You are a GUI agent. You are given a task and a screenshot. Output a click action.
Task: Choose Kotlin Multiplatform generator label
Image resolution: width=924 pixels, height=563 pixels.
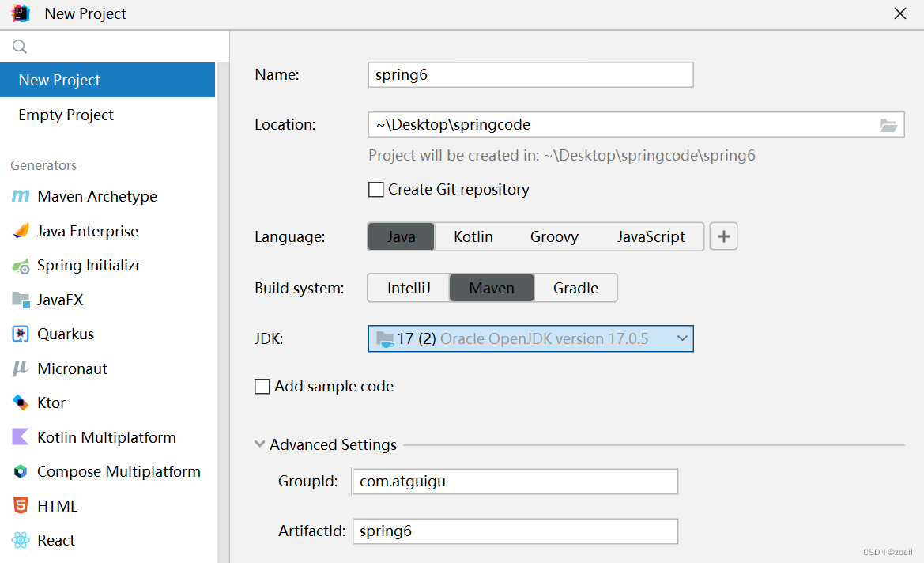pos(107,437)
